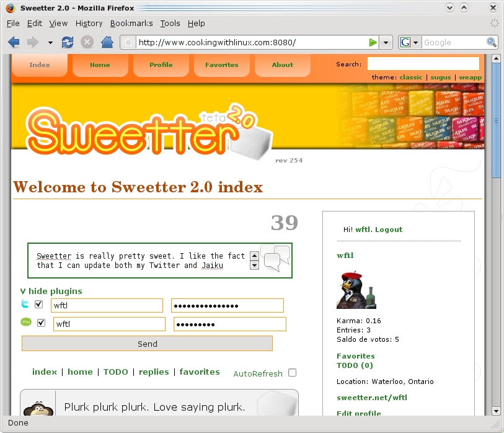Collapse the hide plugins section

(x=51, y=291)
